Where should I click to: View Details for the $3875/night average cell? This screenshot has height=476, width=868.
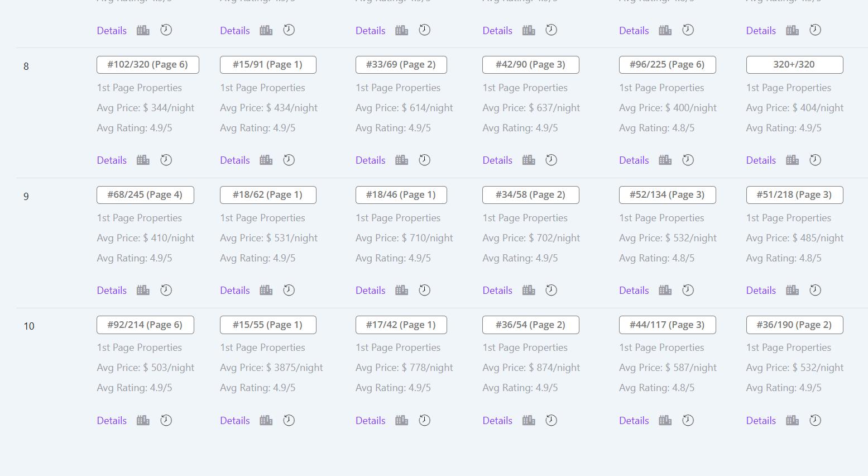[235, 421]
